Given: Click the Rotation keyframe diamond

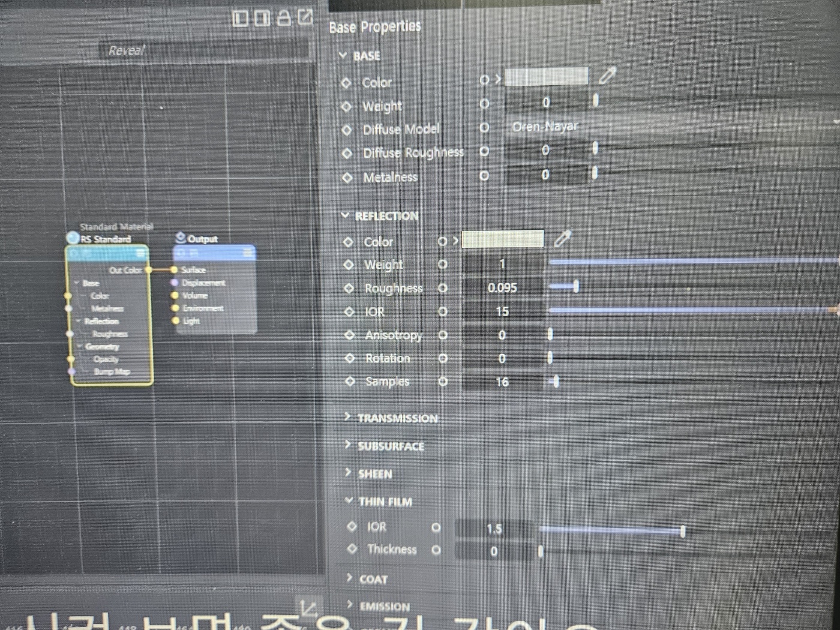Looking at the screenshot, I should pyautogui.click(x=350, y=358).
